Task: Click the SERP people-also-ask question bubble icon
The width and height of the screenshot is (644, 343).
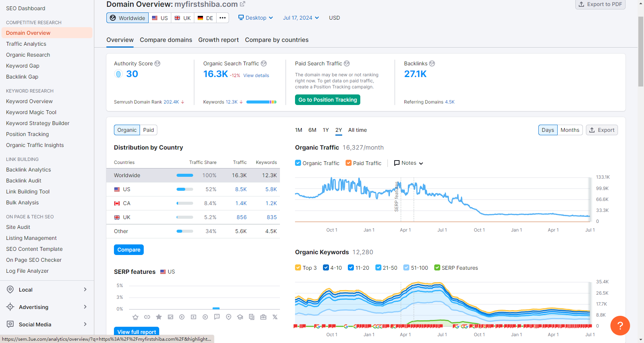Action: (217, 317)
